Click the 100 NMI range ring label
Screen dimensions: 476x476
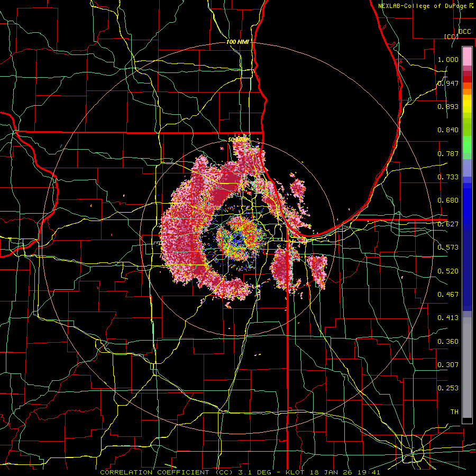tap(237, 42)
